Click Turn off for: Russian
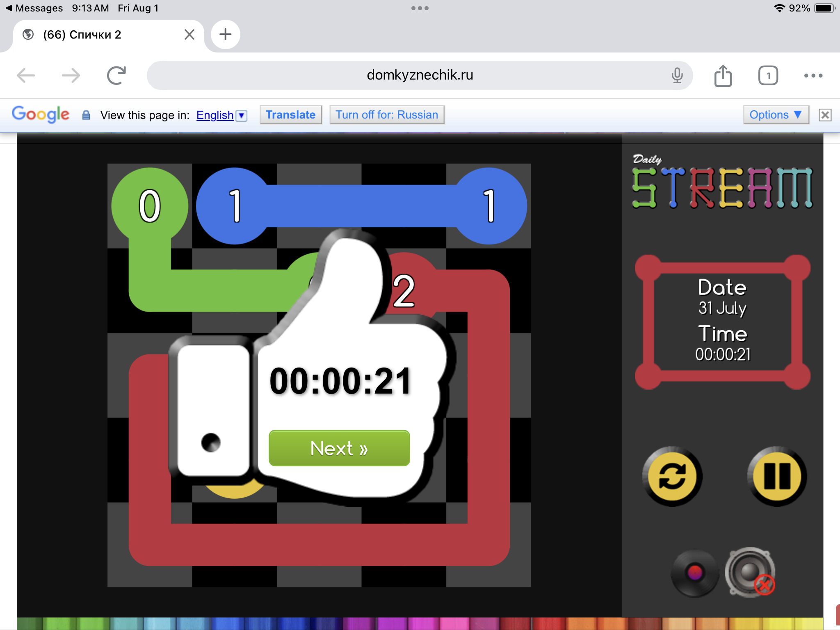The width and height of the screenshot is (840, 630). [x=387, y=115]
